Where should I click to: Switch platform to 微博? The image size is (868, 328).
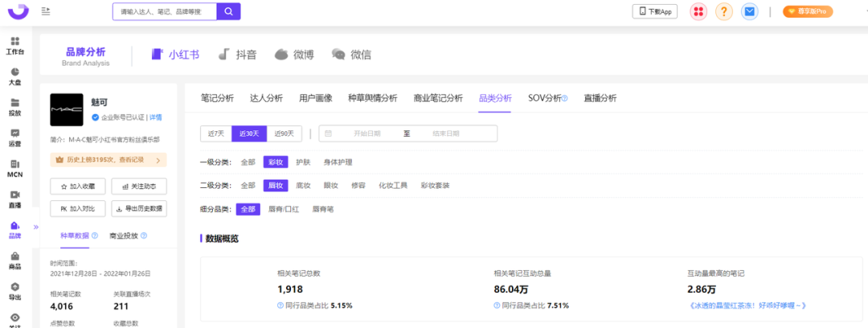(x=294, y=55)
